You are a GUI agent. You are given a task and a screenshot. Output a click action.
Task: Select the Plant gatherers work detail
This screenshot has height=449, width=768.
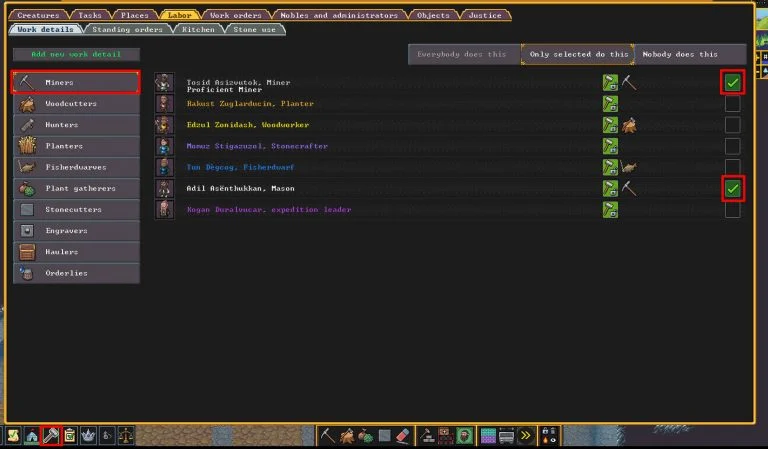pyautogui.click(x=76, y=189)
